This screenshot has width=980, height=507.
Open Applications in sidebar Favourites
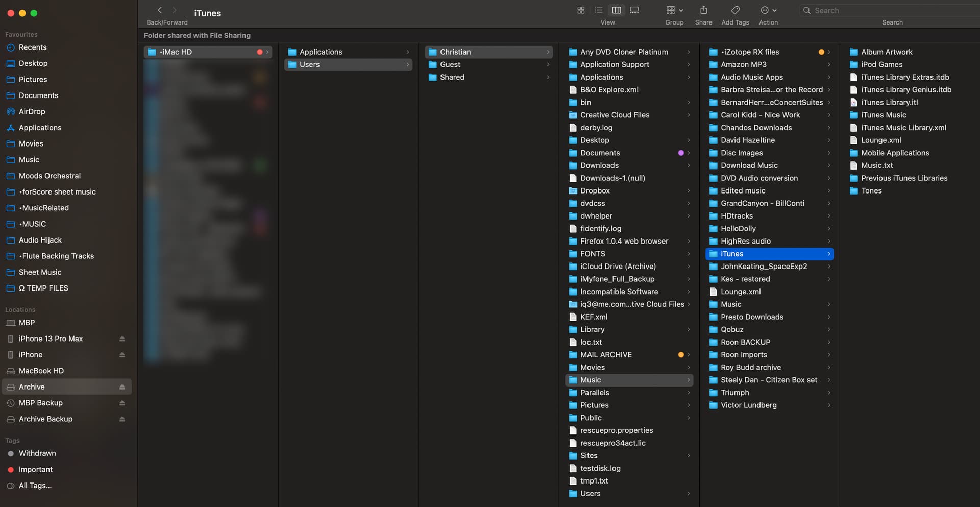point(40,128)
